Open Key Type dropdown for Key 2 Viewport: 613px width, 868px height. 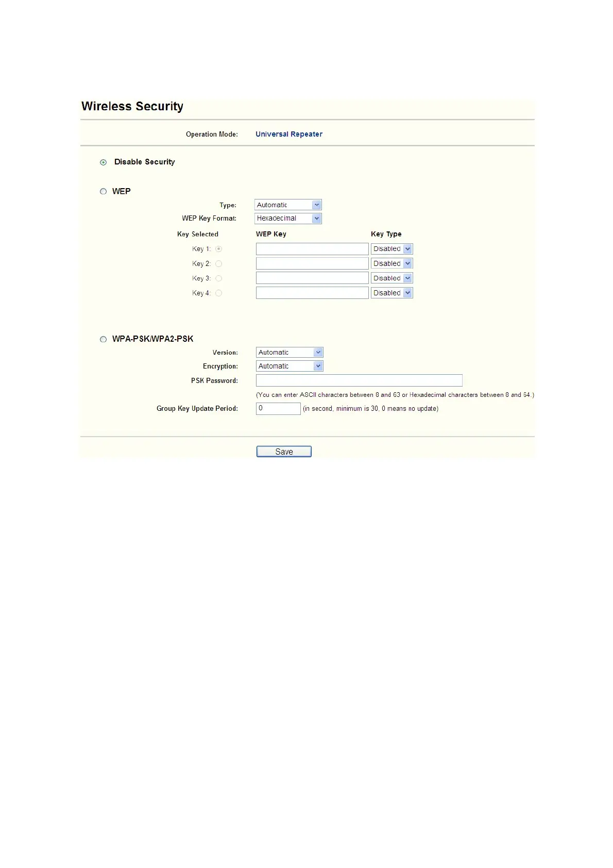(x=392, y=263)
